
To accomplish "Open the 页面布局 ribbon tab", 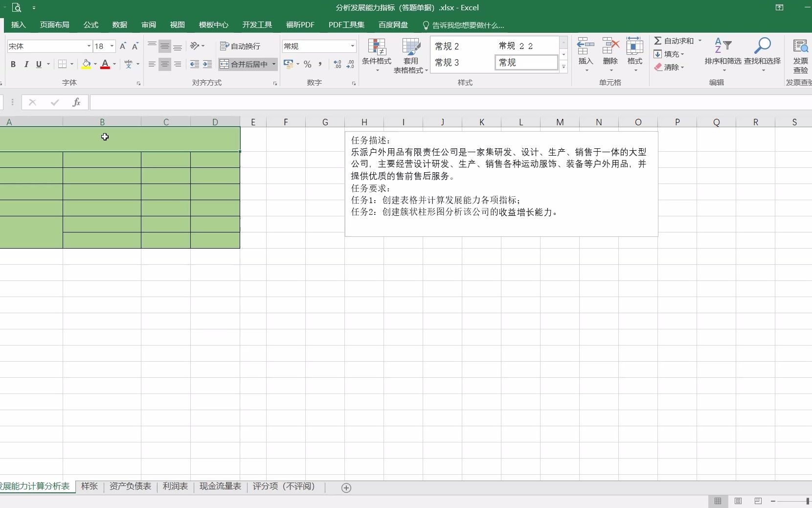I will [55, 25].
